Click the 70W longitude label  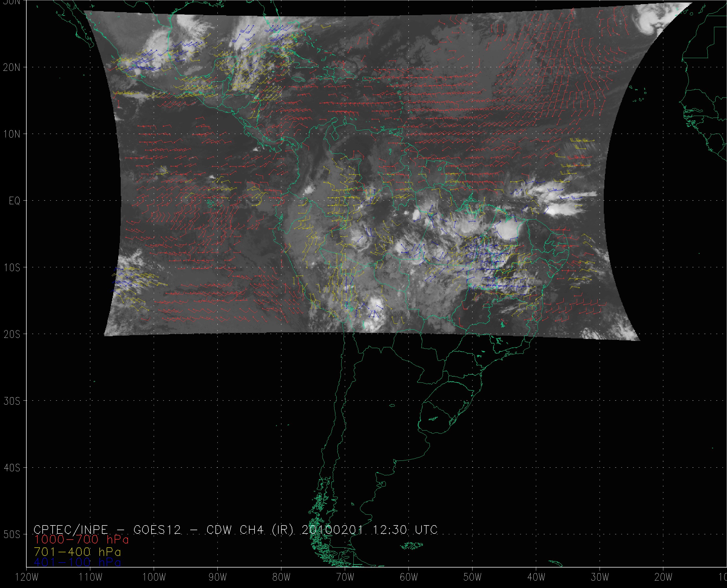(x=345, y=577)
